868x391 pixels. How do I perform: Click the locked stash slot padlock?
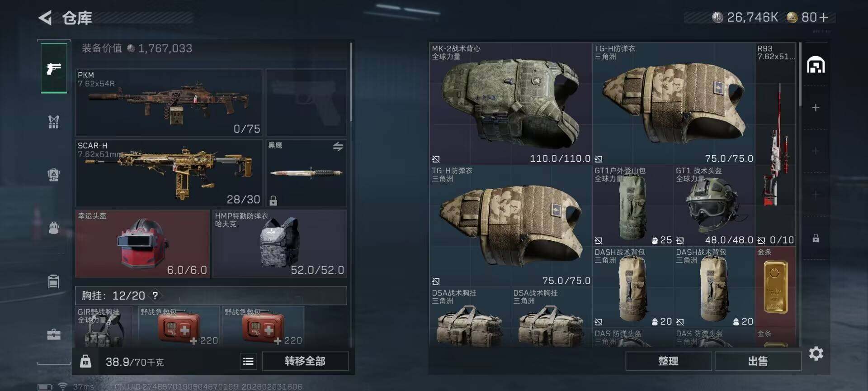[x=816, y=238]
